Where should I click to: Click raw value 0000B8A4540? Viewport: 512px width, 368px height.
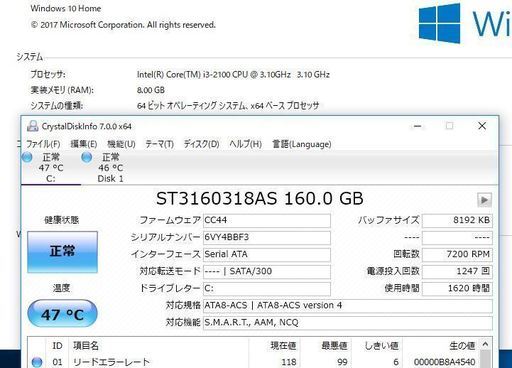(x=444, y=362)
